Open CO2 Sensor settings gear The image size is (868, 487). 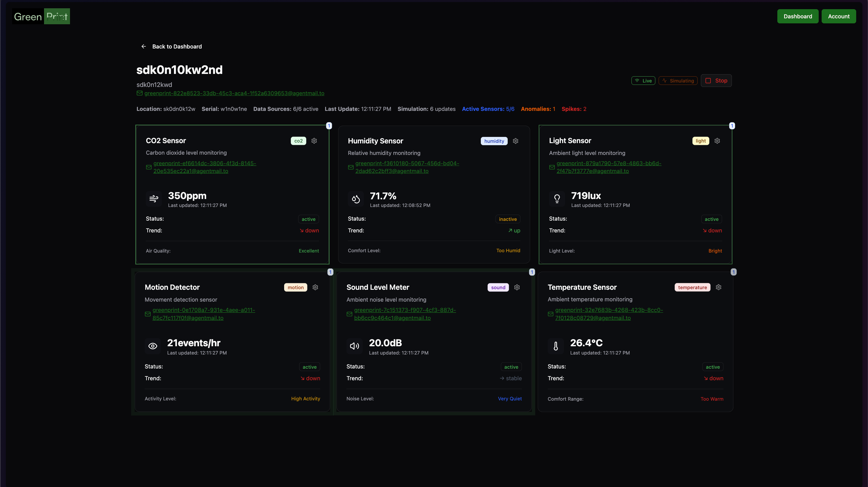pos(314,141)
